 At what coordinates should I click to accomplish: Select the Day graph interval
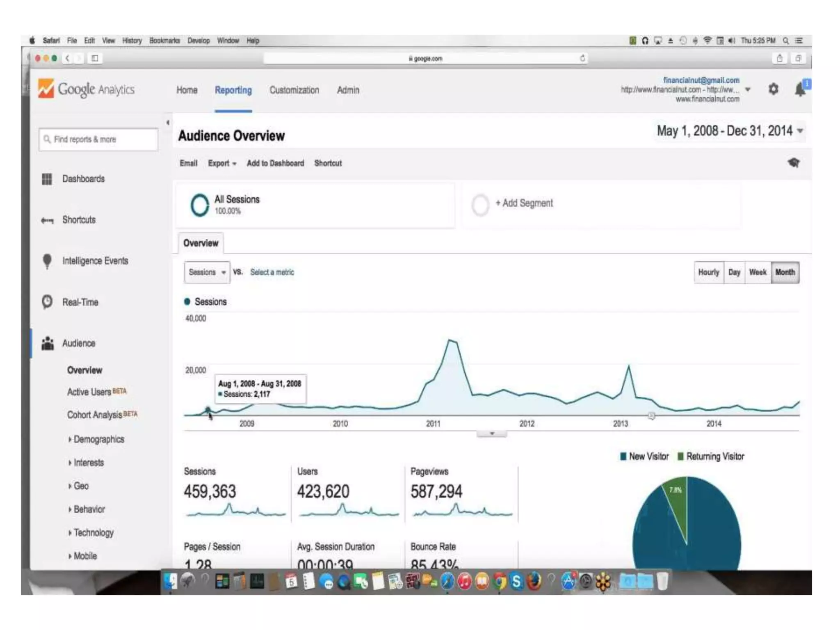point(734,272)
